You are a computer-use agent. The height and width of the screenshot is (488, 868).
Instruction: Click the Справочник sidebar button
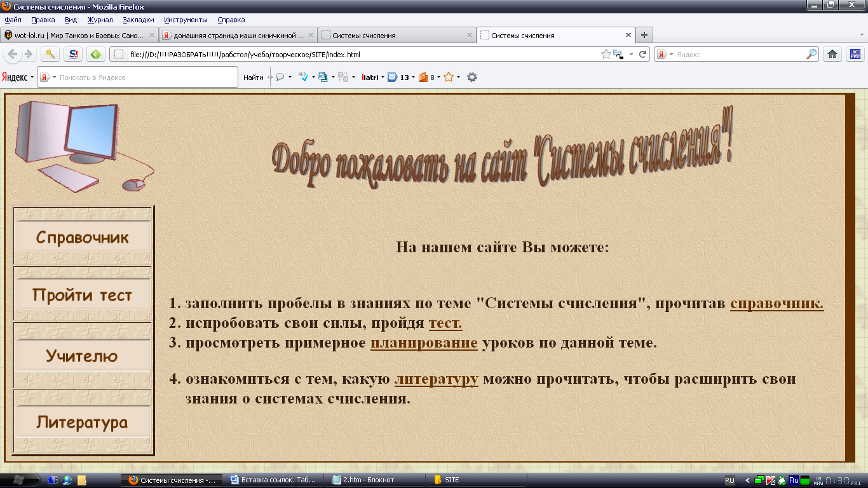tap(83, 238)
